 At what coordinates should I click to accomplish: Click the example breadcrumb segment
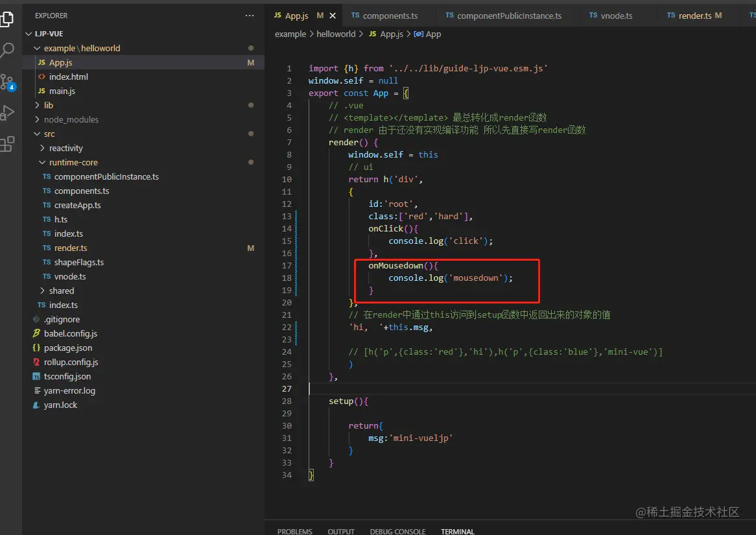290,34
